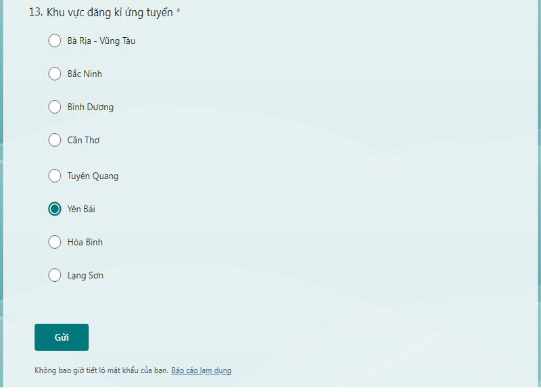Select Cần Thơ from the options
Viewport: 541px width, 392px height.
click(x=55, y=140)
